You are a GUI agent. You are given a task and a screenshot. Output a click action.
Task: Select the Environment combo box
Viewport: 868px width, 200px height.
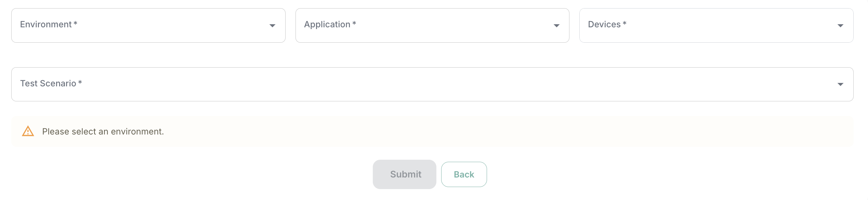click(x=148, y=26)
